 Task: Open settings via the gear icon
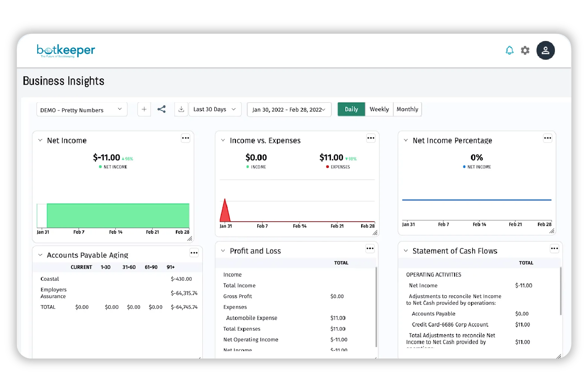[x=525, y=50]
